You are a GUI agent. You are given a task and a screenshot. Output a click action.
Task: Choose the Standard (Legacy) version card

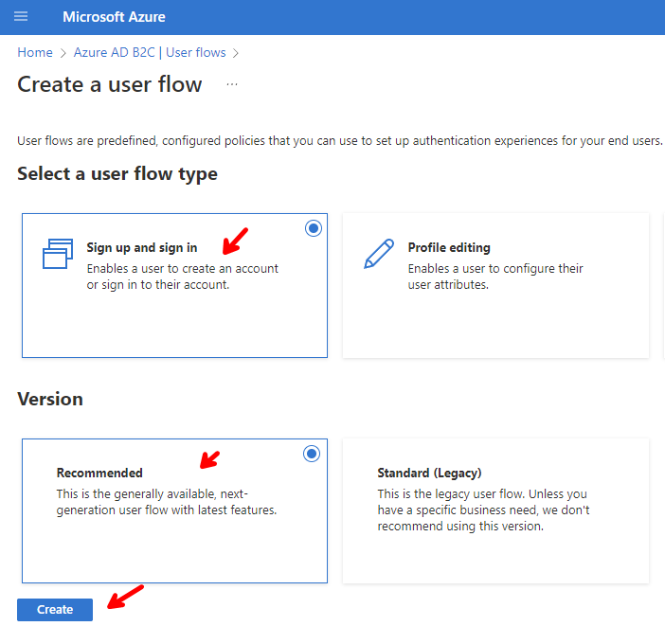point(495,510)
